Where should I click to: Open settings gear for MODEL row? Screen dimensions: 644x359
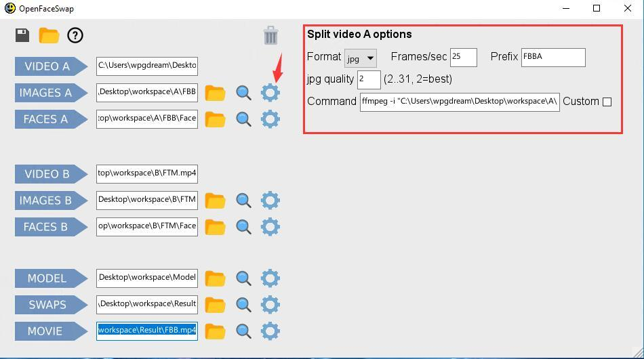270,278
